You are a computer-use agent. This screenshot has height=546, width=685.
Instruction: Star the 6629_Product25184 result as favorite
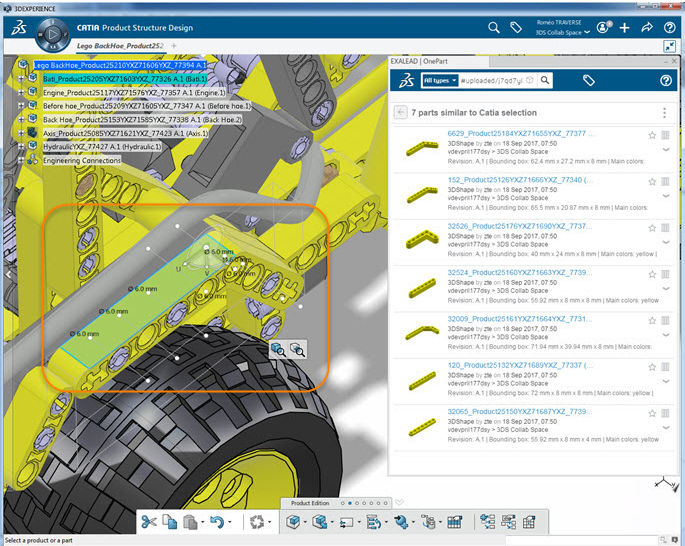pyautogui.click(x=652, y=135)
